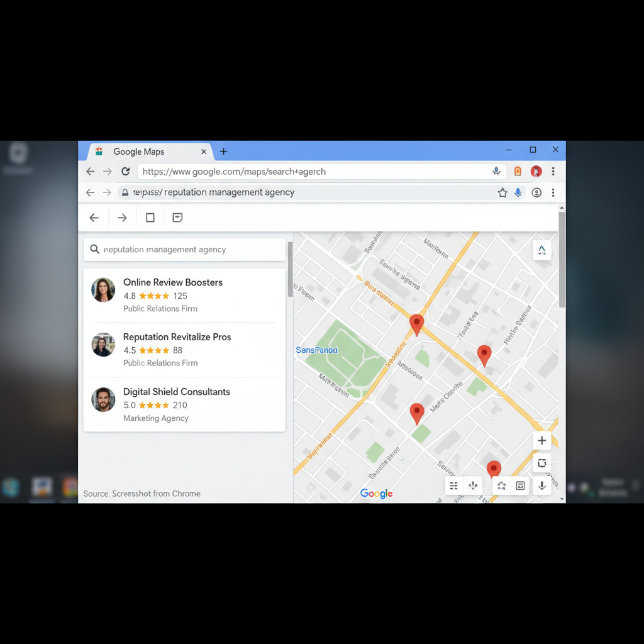This screenshot has height=644, width=644.
Task: Click the microphone icon inside the URL field
Action: coord(497,171)
